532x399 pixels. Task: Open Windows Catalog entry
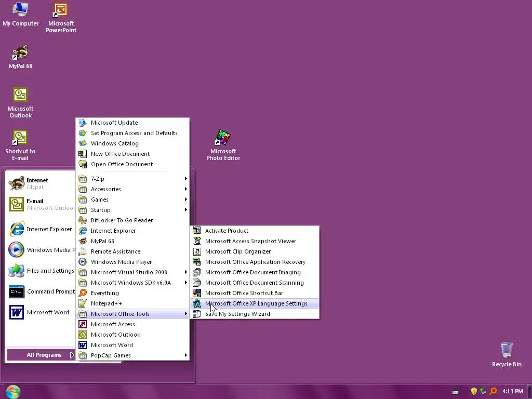point(132,143)
